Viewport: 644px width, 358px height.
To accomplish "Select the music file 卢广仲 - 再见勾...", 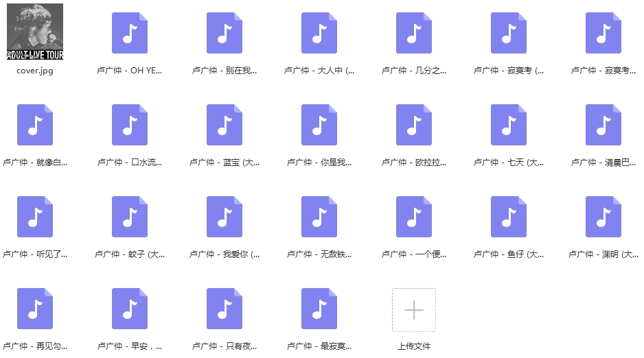I will 35,309.
